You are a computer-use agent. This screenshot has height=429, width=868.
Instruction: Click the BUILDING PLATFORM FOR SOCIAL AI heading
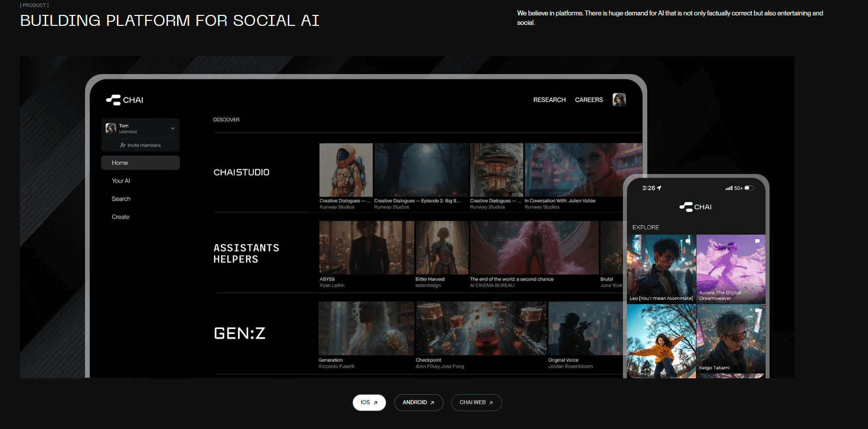(x=170, y=20)
